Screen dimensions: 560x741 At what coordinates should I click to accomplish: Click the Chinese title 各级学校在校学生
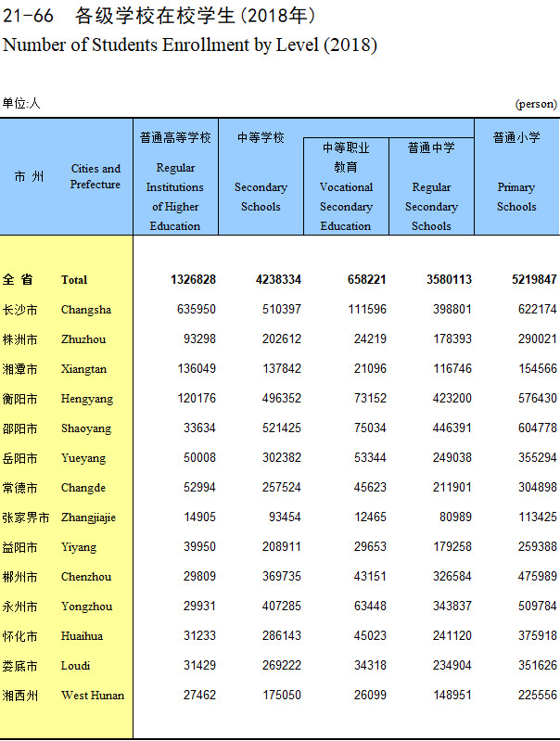155,16
